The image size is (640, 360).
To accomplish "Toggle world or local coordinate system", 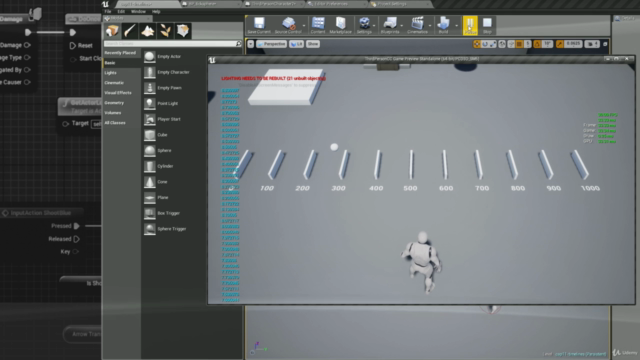I will click(x=502, y=44).
